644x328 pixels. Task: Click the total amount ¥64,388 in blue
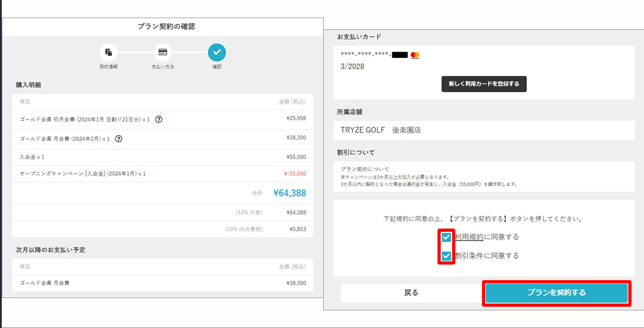point(290,193)
